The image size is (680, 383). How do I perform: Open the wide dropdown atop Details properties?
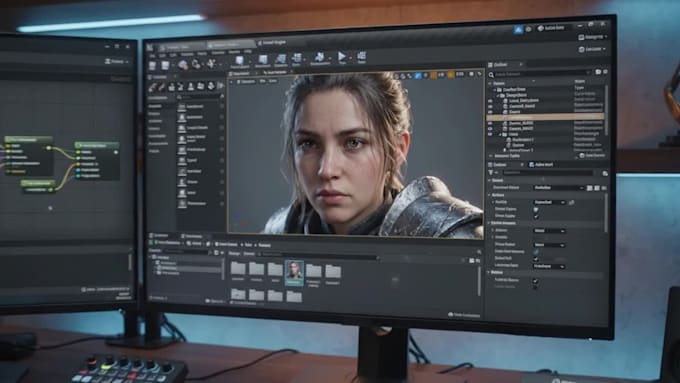(559, 188)
